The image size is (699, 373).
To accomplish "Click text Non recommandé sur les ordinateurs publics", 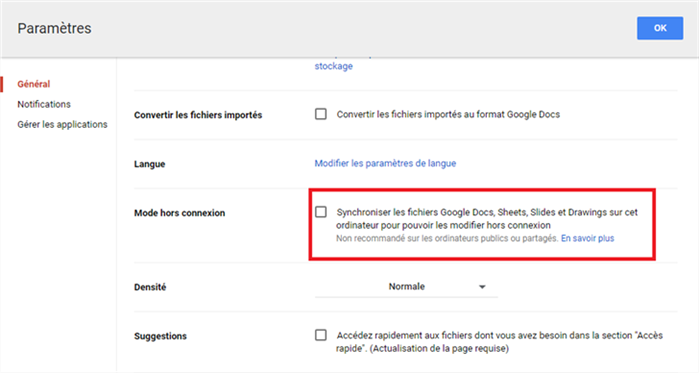I will tap(447, 238).
